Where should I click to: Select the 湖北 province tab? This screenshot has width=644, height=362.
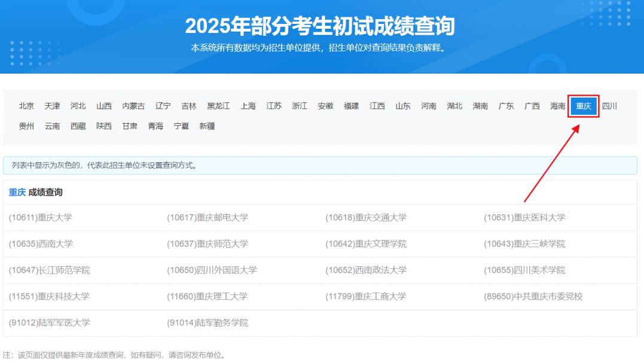pyautogui.click(x=454, y=106)
